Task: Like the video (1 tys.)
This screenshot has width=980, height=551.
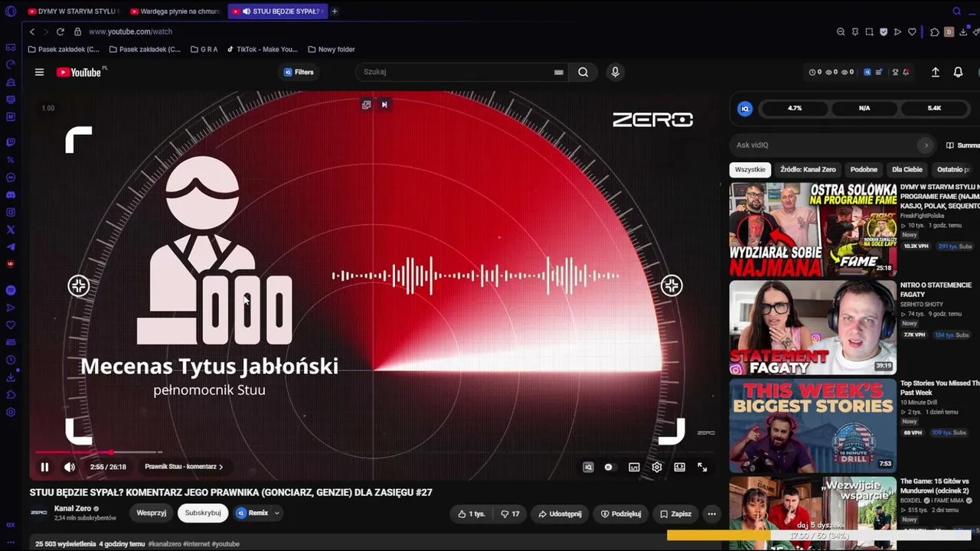Action: pyautogui.click(x=471, y=514)
